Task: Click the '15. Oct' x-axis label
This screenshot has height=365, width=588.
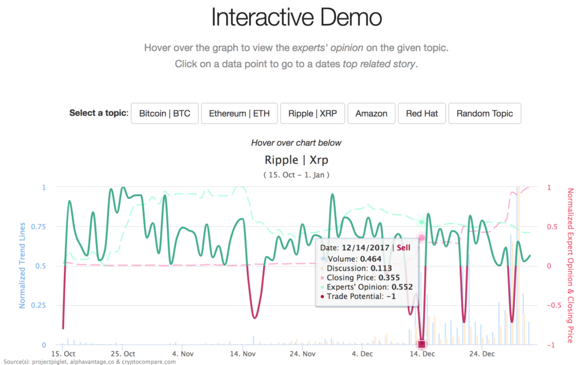Action: click(63, 354)
